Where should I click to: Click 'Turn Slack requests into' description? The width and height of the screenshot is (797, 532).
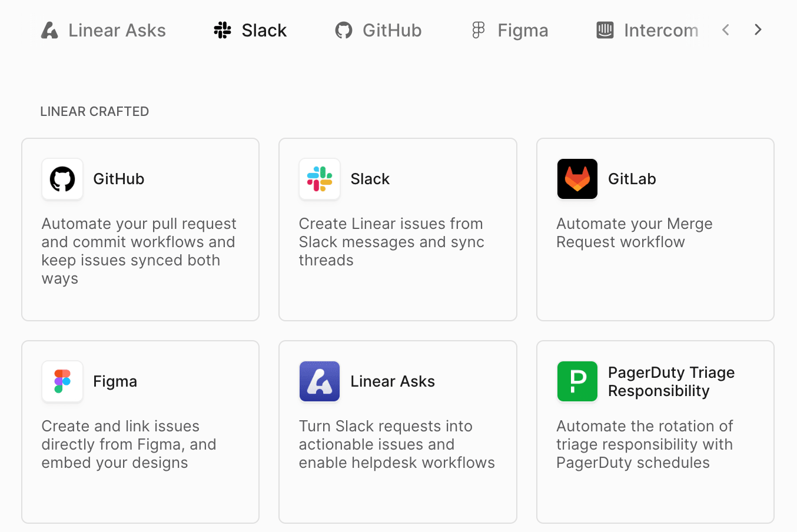tap(397, 444)
